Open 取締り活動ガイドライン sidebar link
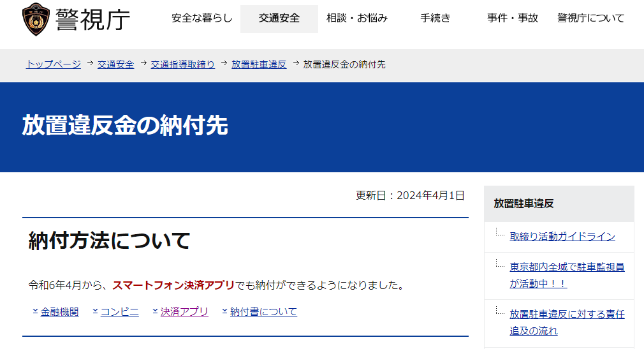Screen dimensions: 644x349 tap(562, 237)
